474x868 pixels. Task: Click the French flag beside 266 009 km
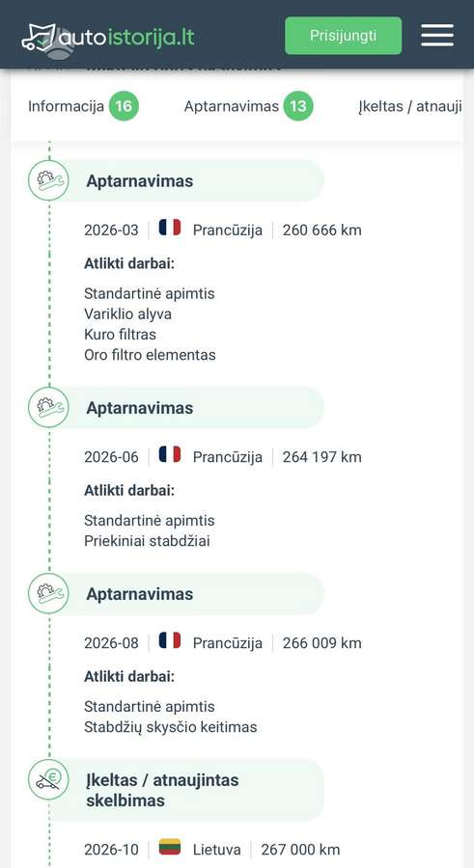coord(170,640)
